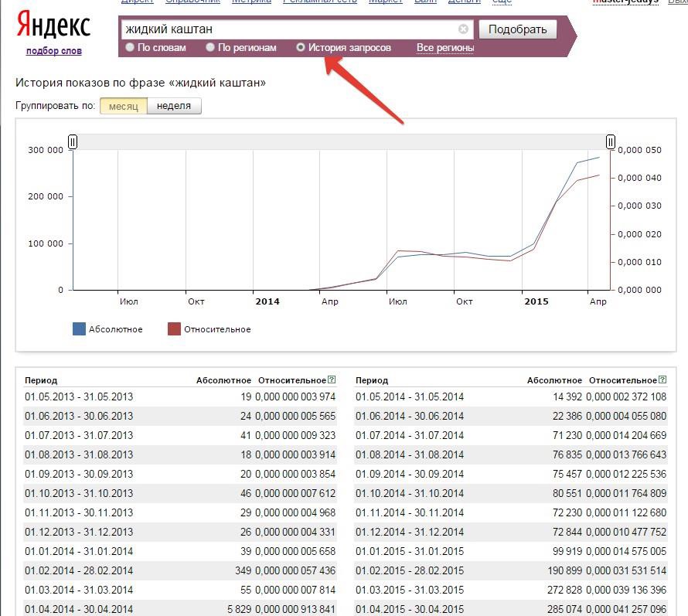Click the Яндекс logo
Viewport: 688px width, 616px height.
click(53, 26)
